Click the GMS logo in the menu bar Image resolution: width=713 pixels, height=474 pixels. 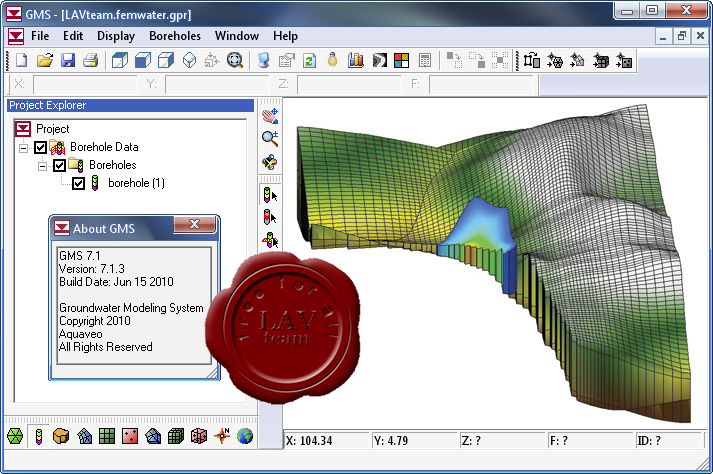point(16,36)
